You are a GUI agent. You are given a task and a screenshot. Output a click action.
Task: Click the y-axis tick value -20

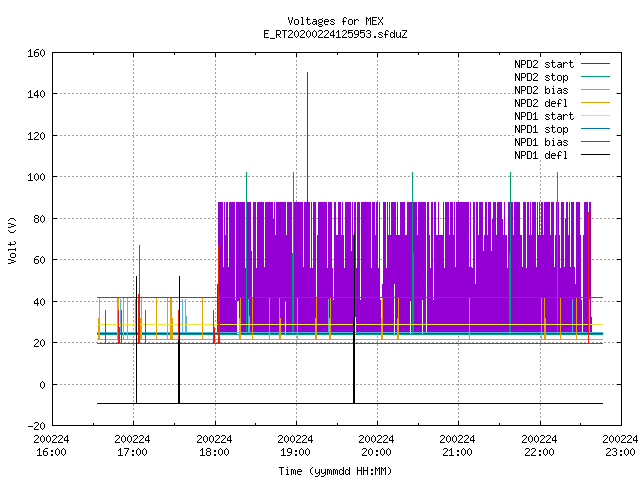pos(36,426)
